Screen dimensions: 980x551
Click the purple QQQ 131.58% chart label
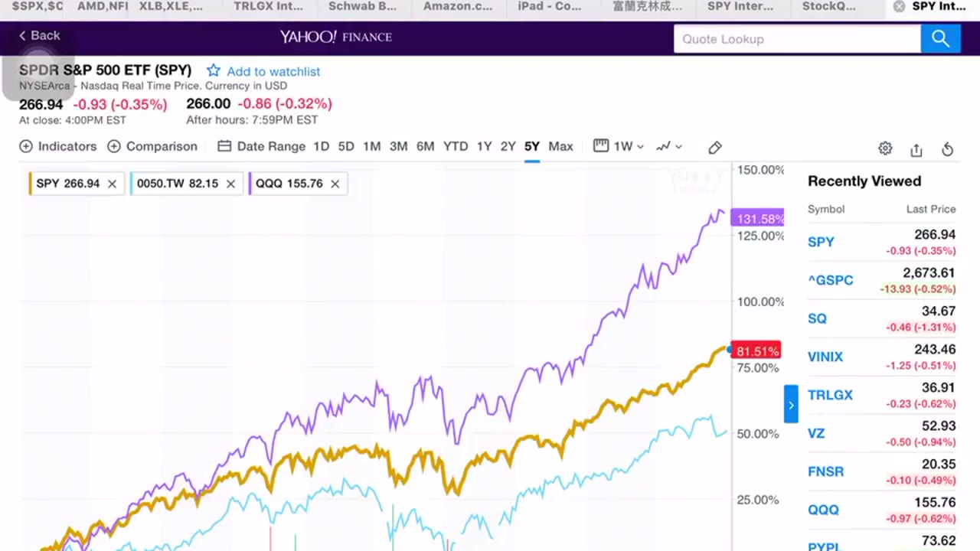(757, 219)
